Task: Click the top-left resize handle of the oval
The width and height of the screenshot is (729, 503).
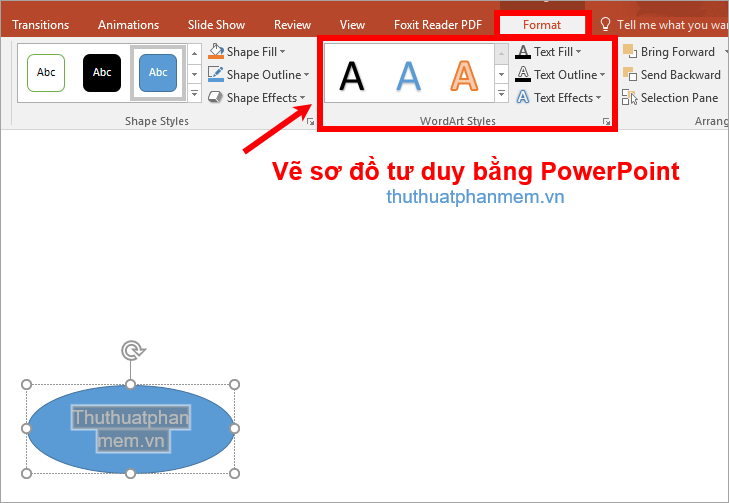Action: pyautogui.click(x=27, y=384)
